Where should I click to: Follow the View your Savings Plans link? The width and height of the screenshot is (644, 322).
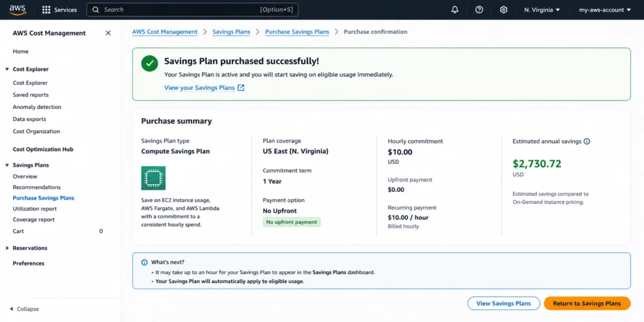[199, 87]
